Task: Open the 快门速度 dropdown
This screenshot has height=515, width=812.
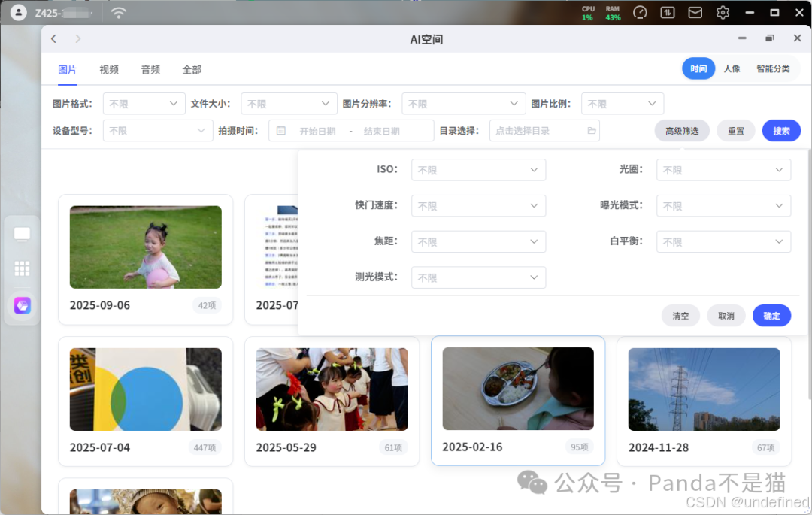Action: tap(478, 205)
